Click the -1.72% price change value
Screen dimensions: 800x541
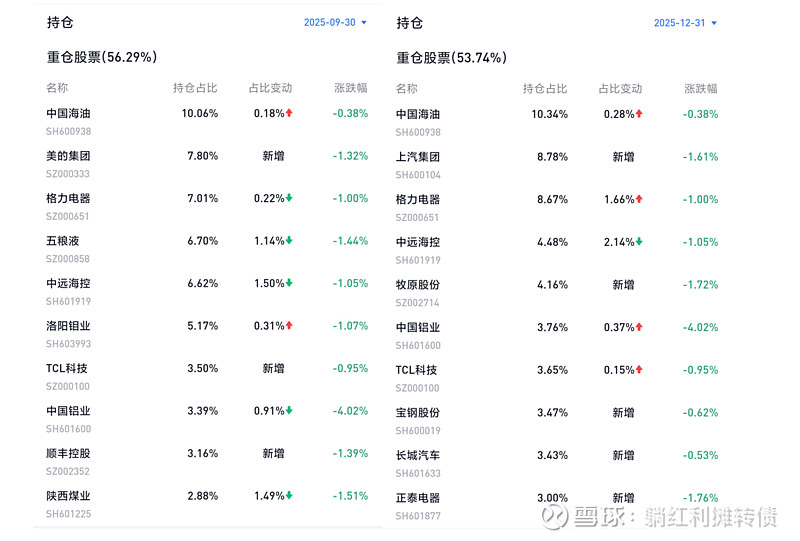(x=701, y=285)
